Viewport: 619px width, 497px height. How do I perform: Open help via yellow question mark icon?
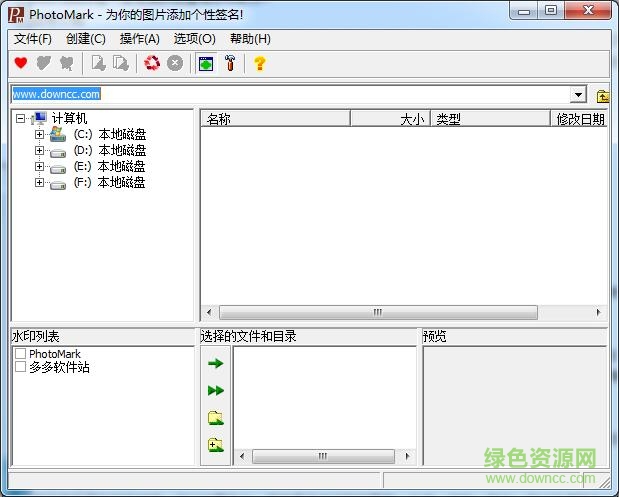[x=260, y=63]
